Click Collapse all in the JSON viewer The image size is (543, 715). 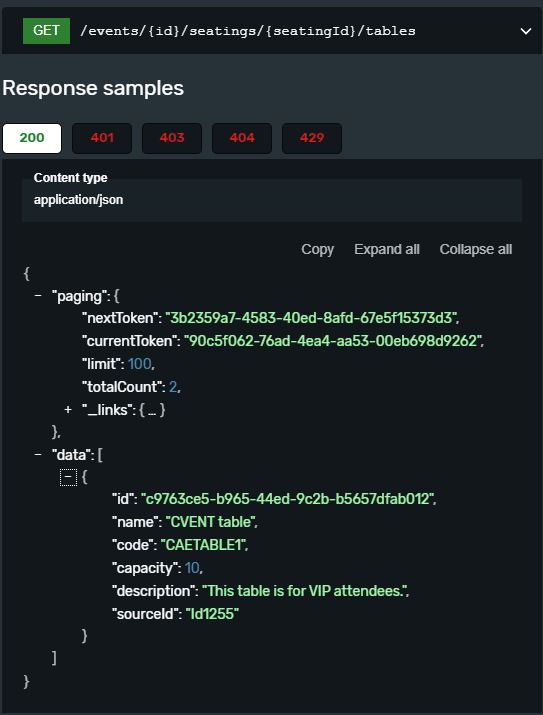[476, 249]
